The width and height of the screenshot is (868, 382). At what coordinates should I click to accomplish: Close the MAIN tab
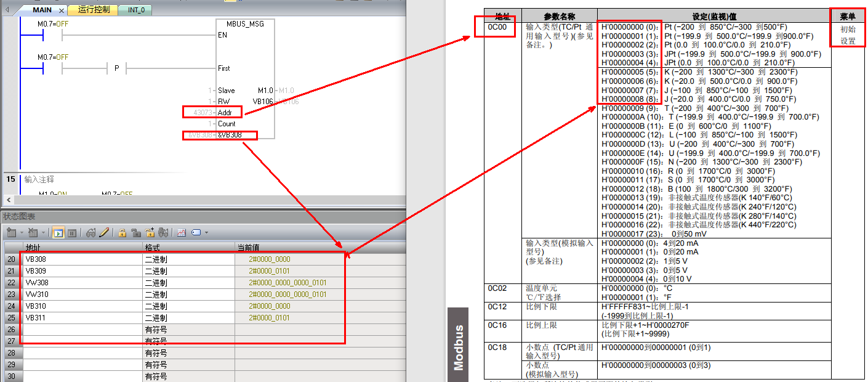(x=61, y=10)
